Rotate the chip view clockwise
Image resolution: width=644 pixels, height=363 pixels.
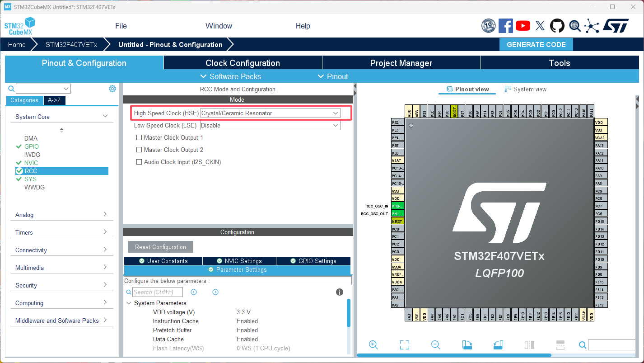(x=467, y=345)
